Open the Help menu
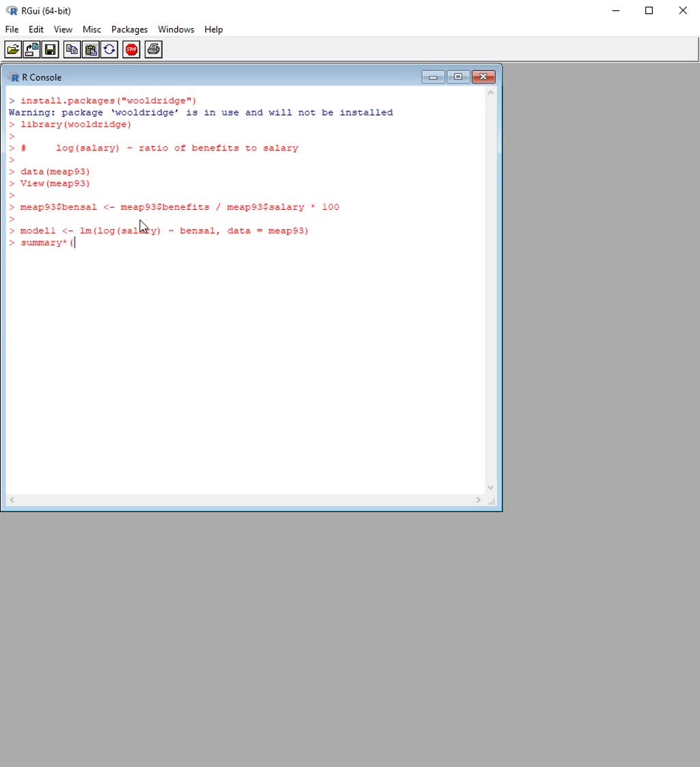Screen dimensions: 700x767 pyautogui.click(x=213, y=29)
